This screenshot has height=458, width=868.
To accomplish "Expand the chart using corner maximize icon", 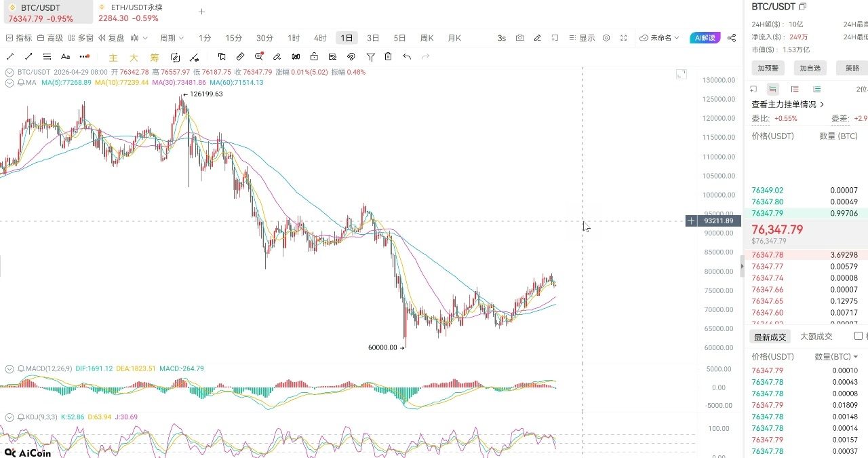I will 682,74.
